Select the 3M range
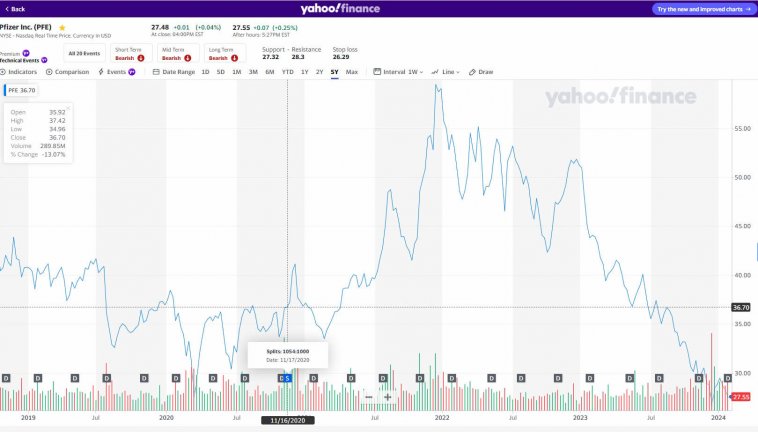758x432 pixels. click(x=253, y=72)
